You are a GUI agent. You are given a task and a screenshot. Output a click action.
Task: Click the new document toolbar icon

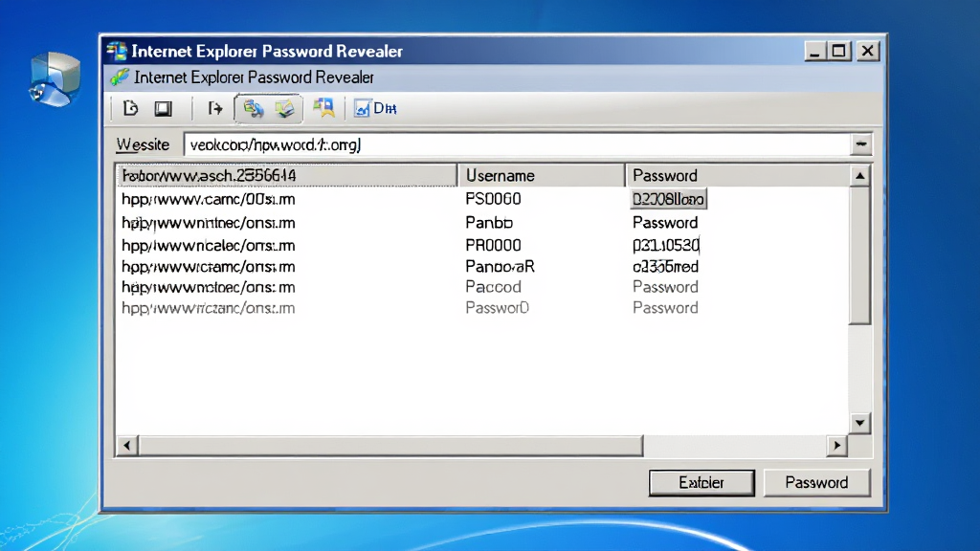[130, 109]
